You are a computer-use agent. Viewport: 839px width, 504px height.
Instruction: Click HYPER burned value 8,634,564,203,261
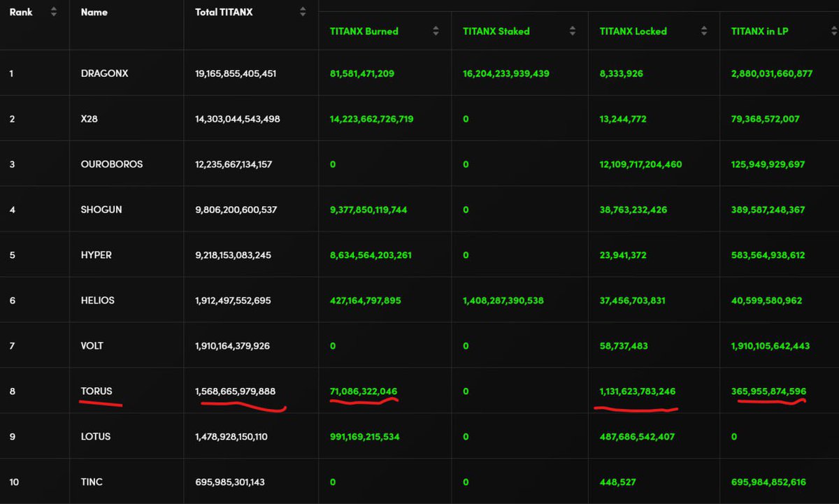click(371, 255)
